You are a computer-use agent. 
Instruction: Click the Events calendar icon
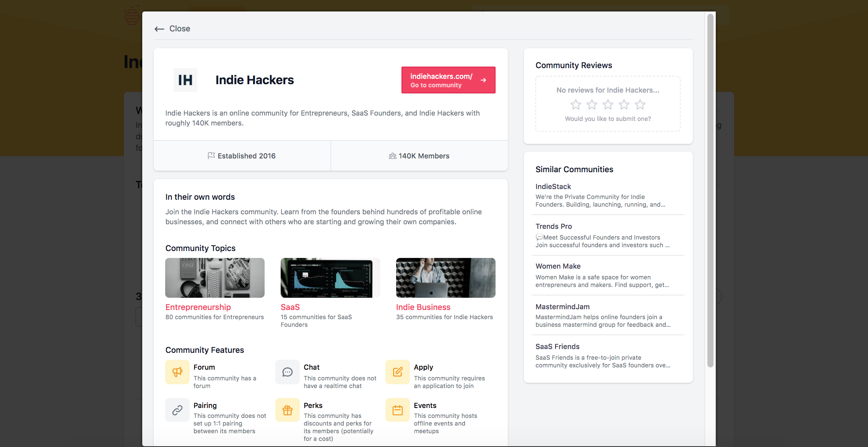tap(398, 410)
